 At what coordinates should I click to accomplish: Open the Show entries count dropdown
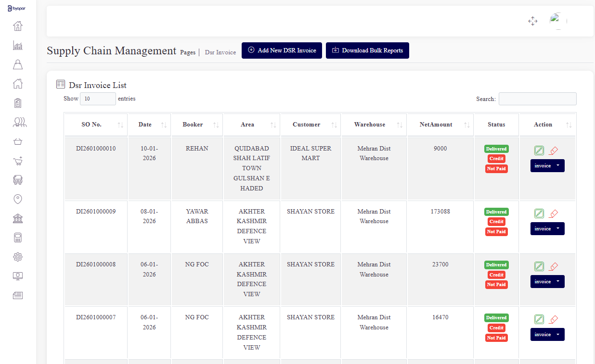click(98, 99)
